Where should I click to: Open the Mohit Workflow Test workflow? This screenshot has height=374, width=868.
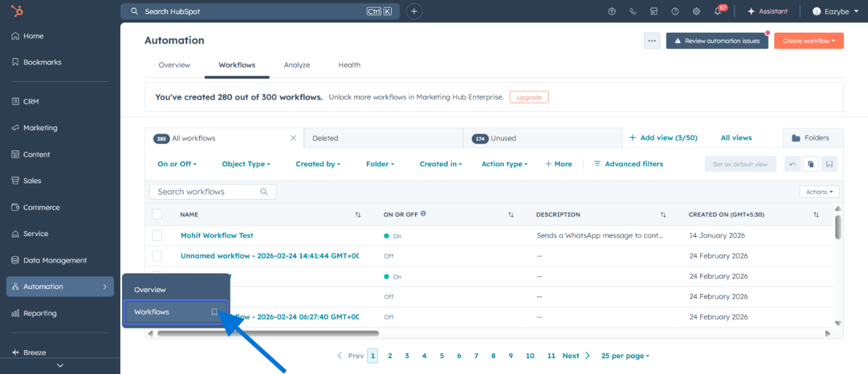point(217,235)
